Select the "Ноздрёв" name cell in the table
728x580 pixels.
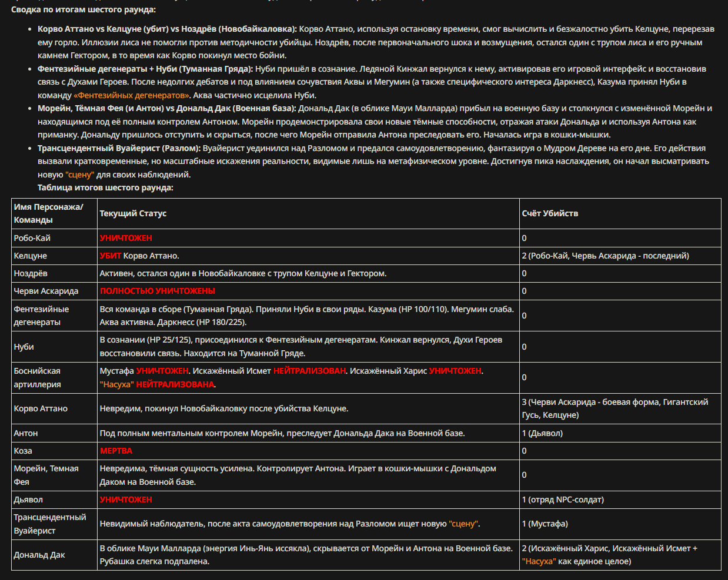55,273
